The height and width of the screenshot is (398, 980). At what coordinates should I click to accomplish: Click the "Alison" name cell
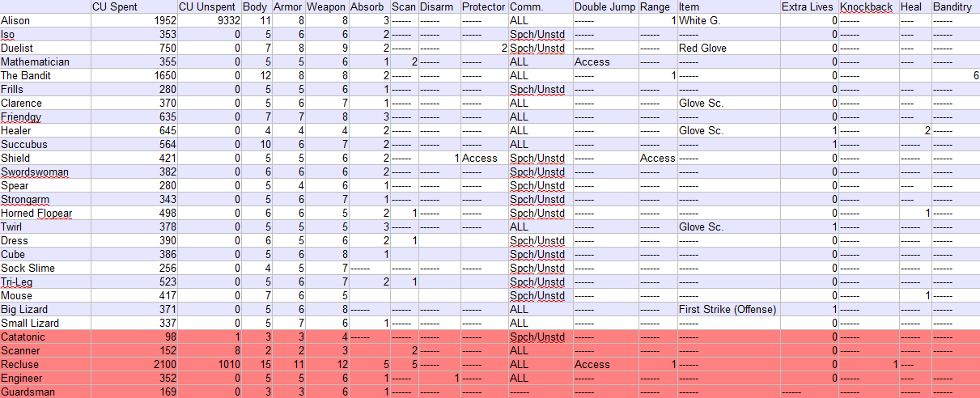click(45, 20)
